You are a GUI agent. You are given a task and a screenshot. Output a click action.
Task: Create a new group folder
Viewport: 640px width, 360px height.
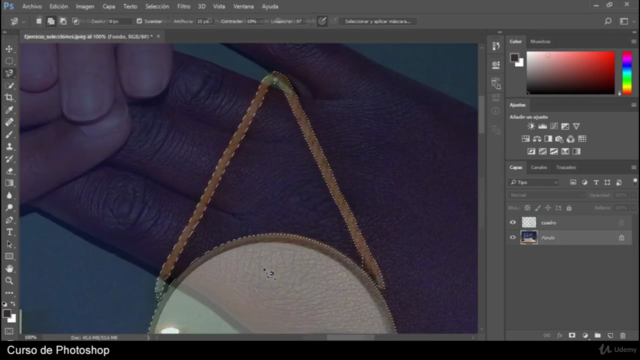[x=598, y=336]
